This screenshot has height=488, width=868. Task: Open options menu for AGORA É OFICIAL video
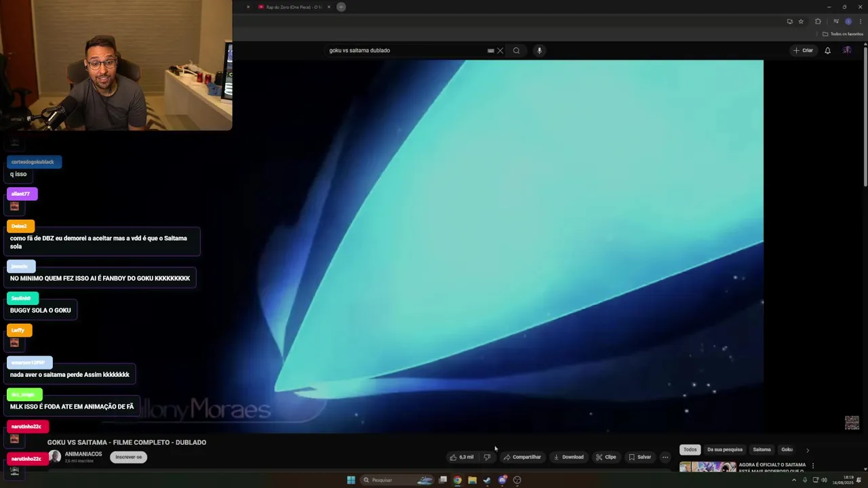click(x=813, y=466)
